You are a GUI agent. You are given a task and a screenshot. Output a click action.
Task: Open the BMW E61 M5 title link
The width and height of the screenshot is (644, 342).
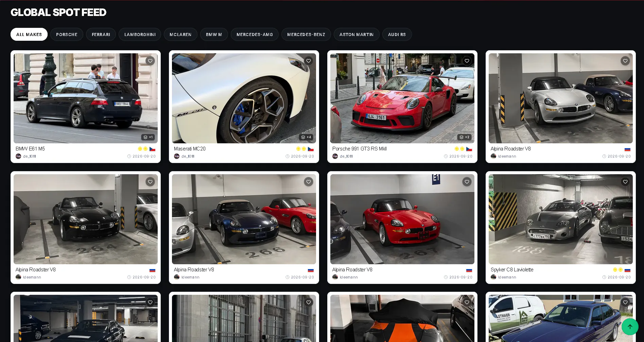[30, 149]
